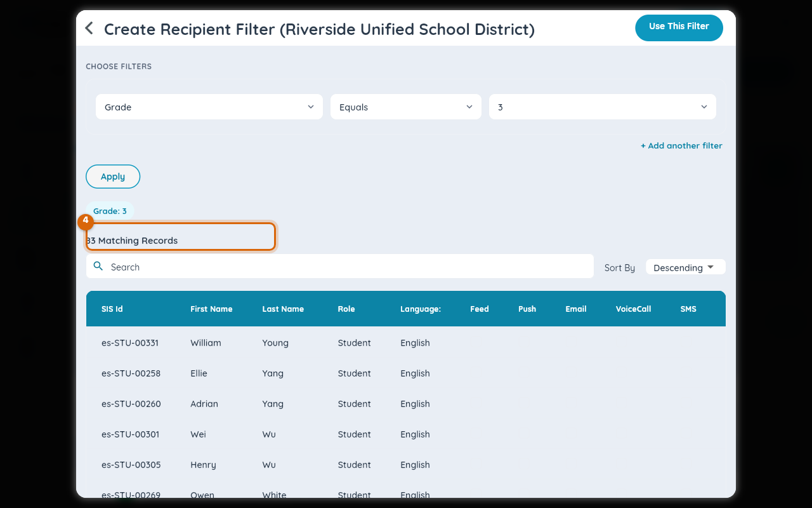The height and width of the screenshot is (508, 812).
Task: Click Yang last name in Adrian's row
Action: coord(273,404)
